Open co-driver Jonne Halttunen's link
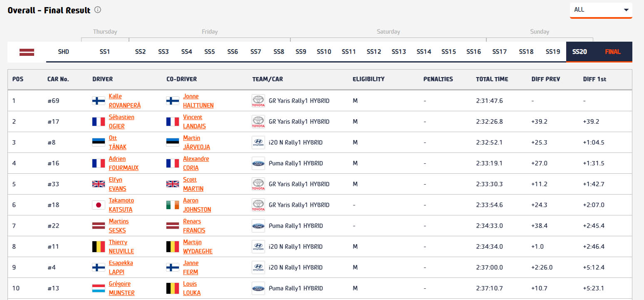The height and width of the screenshot is (300, 644). 198,101
